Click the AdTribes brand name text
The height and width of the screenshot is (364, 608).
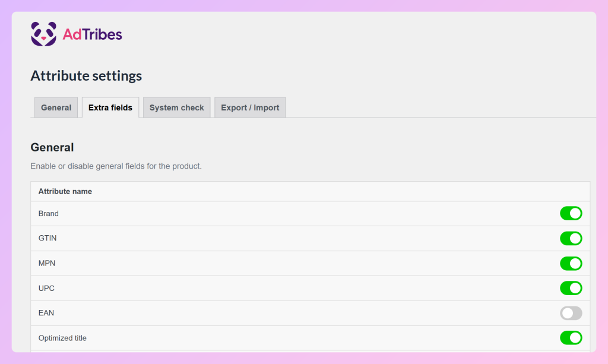coord(92,34)
